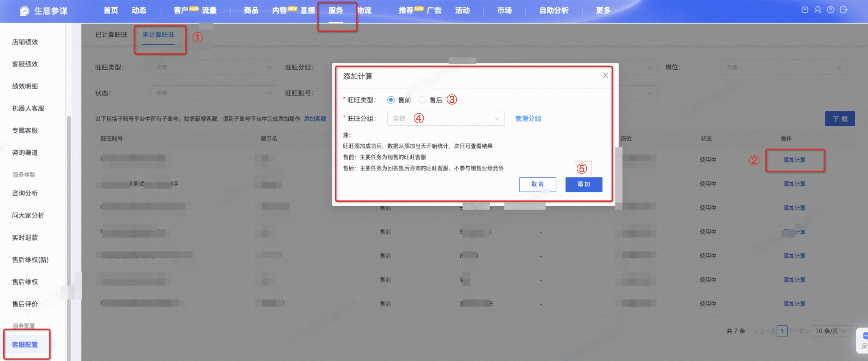Open 广告 in top navigation
The image size is (868, 361).
[x=434, y=11]
